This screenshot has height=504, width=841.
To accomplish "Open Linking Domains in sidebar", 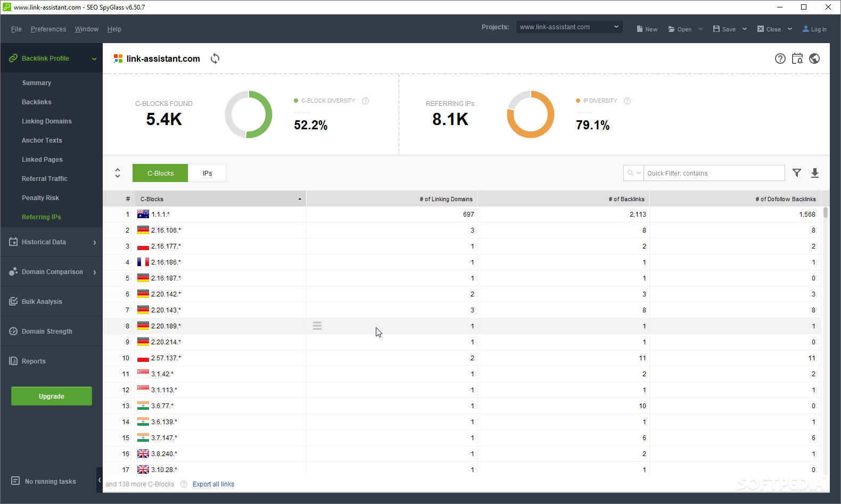I will coord(47,121).
